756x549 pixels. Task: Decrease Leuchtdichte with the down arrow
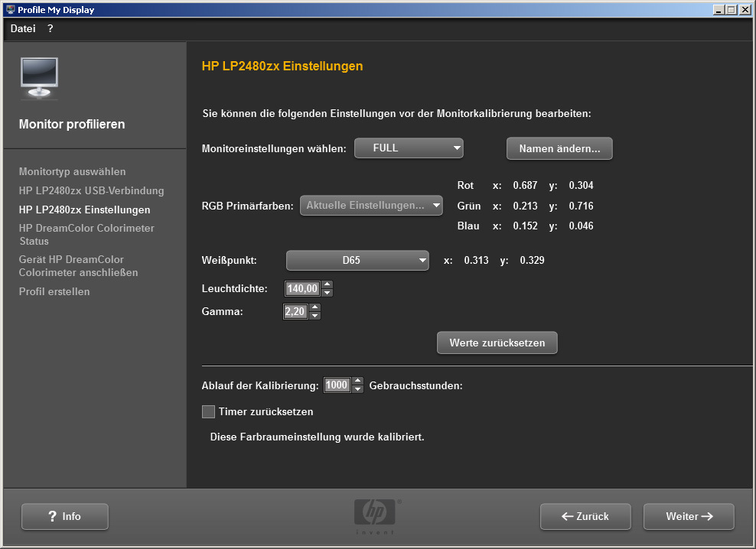(x=327, y=293)
